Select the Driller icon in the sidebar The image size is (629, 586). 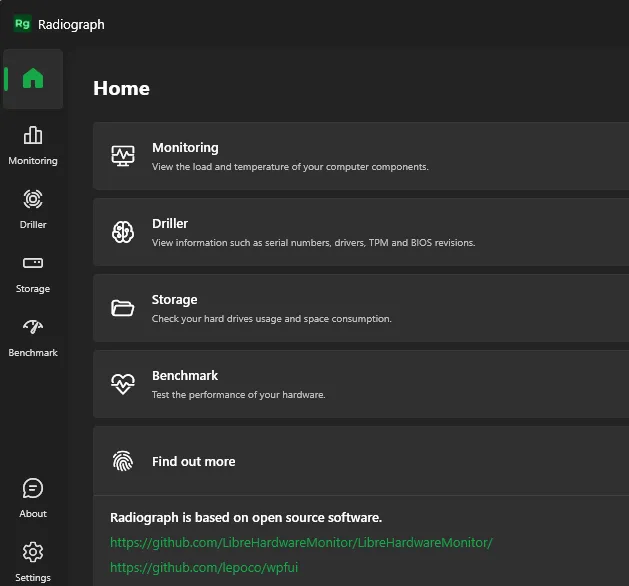pyautogui.click(x=33, y=200)
